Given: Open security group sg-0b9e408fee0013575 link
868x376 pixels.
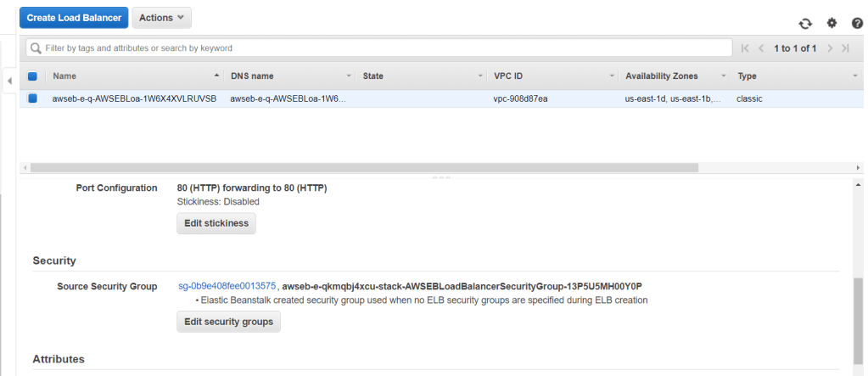Looking at the screenshot, I should (x=227, y=286).
